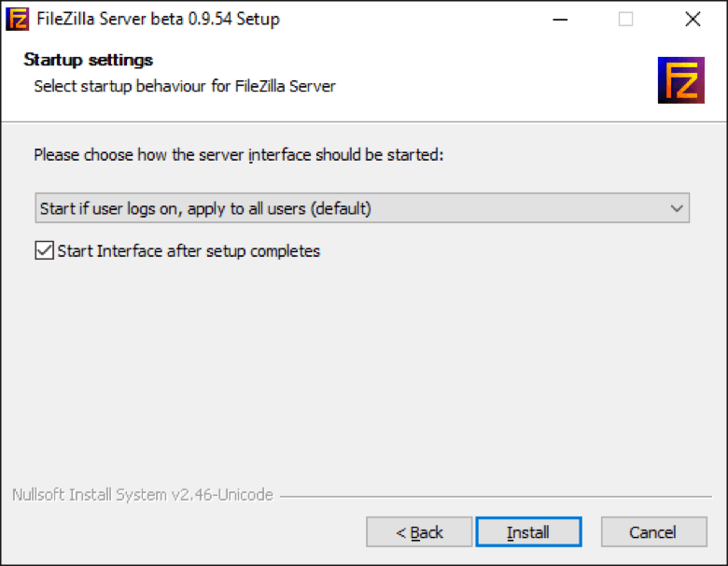The height and width of the screenshot is (566, 728).
Task: Select the "Start if user logs on" option text
Action: pos(205,208)
